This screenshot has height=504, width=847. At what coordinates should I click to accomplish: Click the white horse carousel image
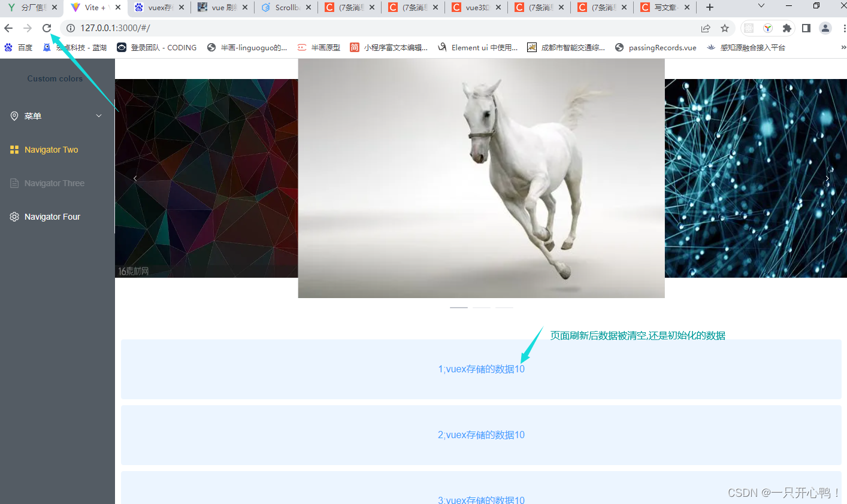[482, 178]
